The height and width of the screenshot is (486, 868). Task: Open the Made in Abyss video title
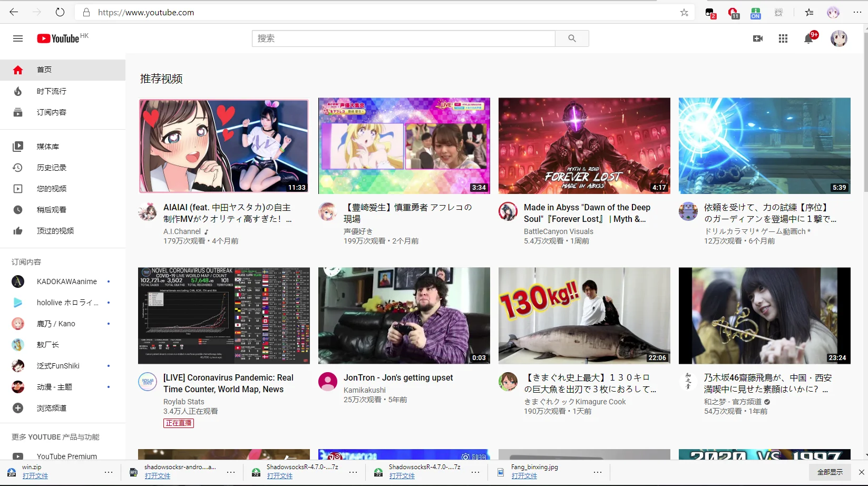click(x=587, y=213)
